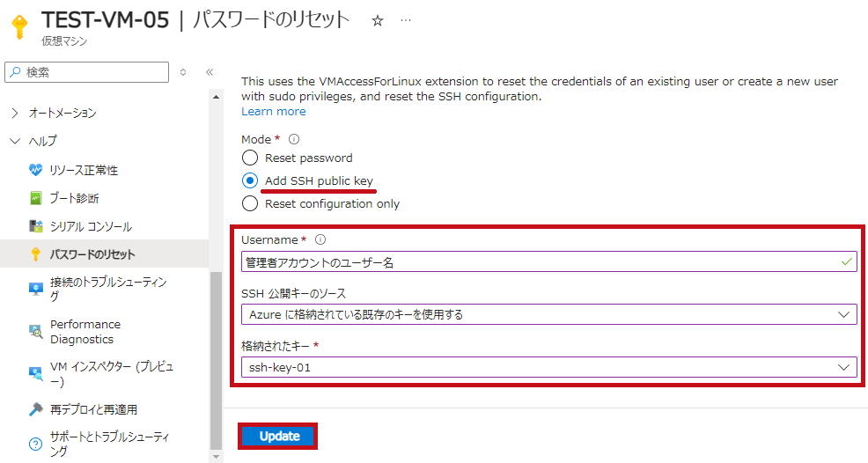This screenshot has height=463, width=868.
Task: Collapse the sidebar with double chevron icon
Action: click(210, 72)
